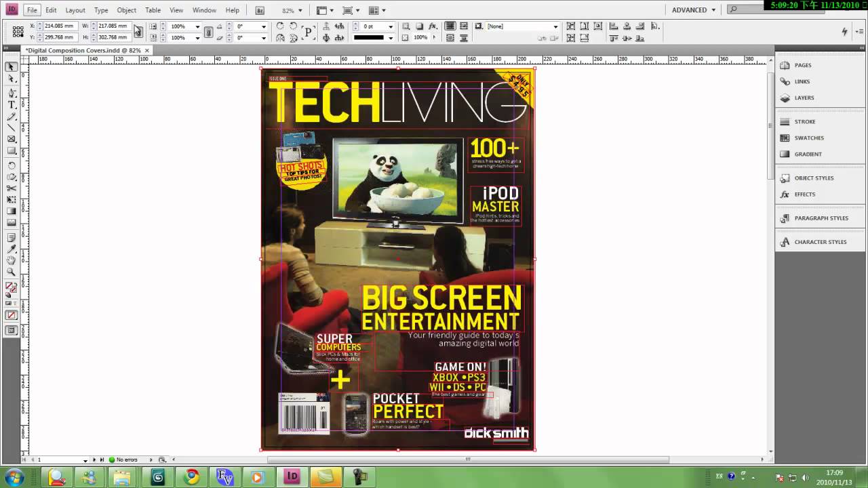Select the Type tool
Viewport: 868px width, 488px height.
tap(12, 104)
